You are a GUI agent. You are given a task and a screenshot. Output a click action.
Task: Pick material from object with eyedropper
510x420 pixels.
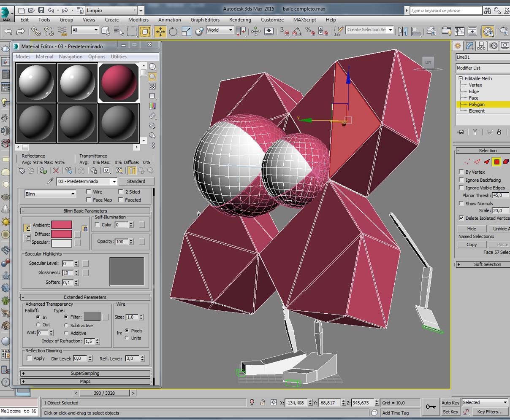click(x=50, y=181)
